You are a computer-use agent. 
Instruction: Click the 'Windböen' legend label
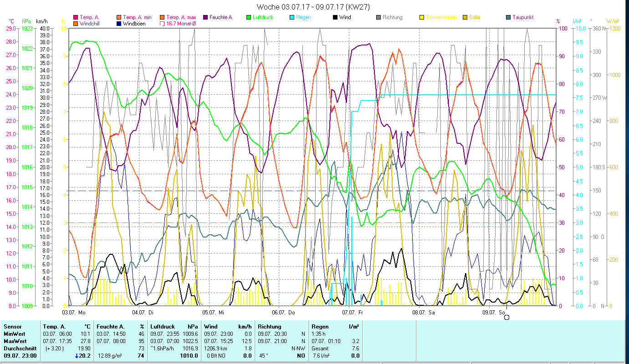click(x=134, y=24)
